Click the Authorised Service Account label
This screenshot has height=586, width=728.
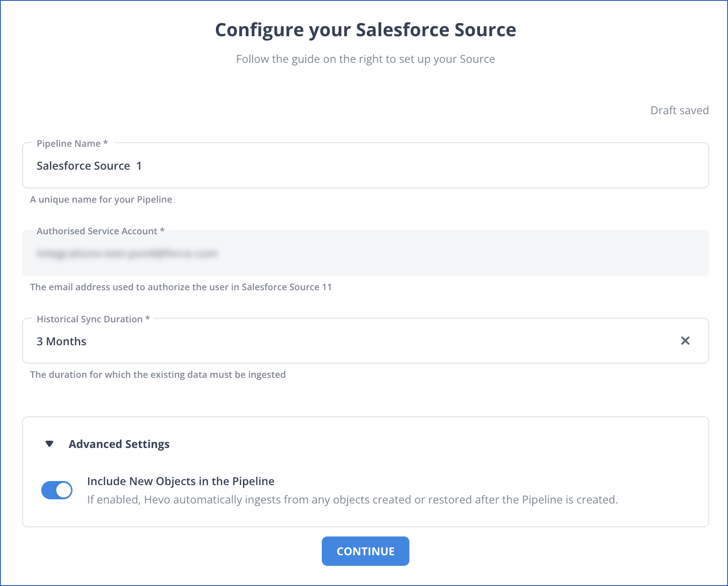coord(97,231)
